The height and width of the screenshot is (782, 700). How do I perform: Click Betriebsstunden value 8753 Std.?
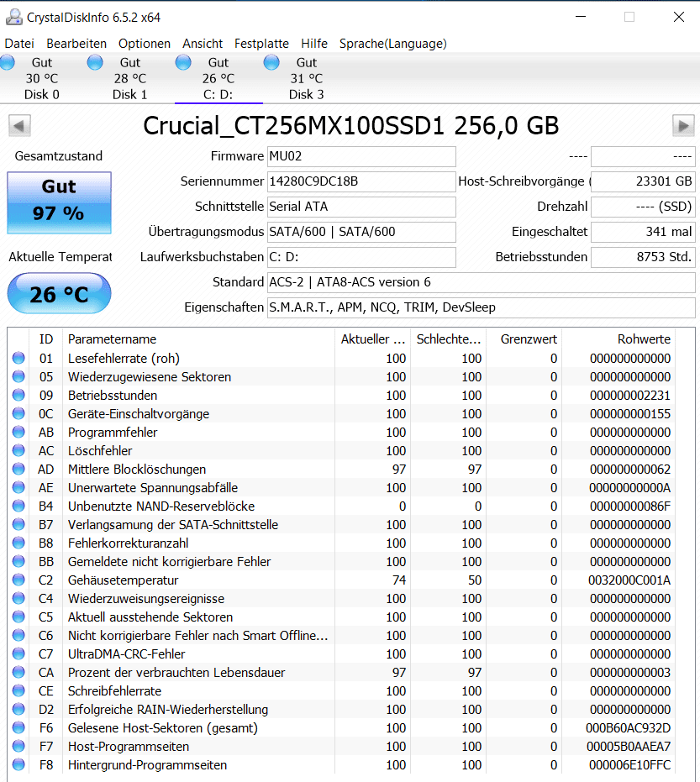click(643, 257)
